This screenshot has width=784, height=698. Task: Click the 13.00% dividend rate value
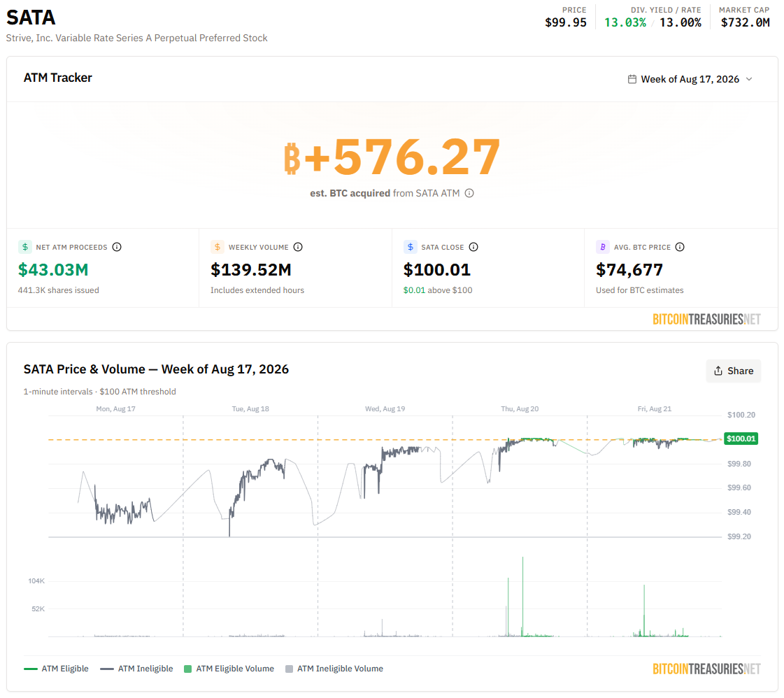[x=680, y=22]
